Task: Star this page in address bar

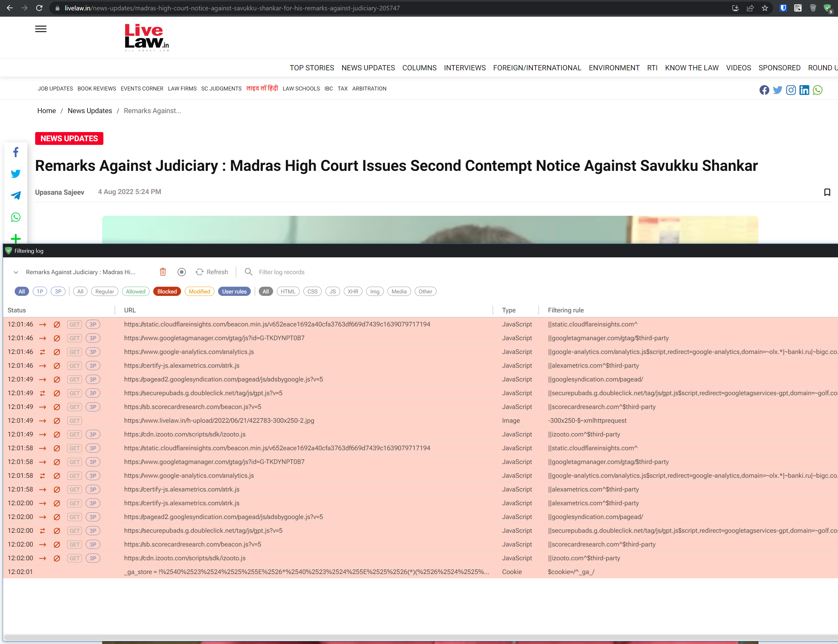Action: 765,8
